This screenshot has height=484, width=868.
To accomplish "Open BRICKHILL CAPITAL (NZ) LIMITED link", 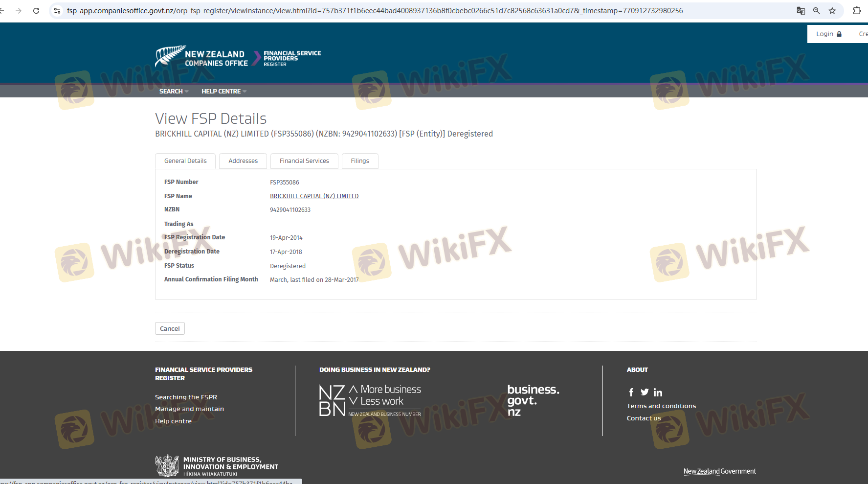I will (x=314, y=196).
